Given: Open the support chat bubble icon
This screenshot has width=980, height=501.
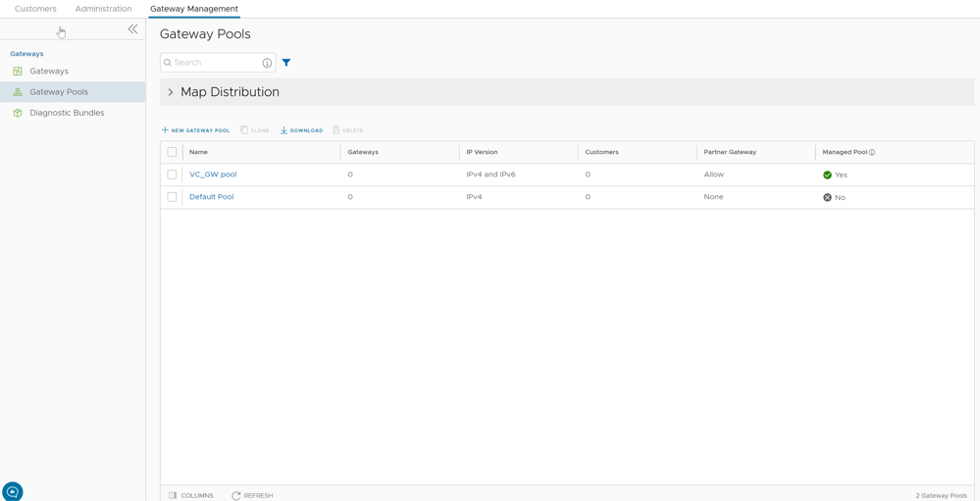Looking at the screenshot, I should point(13,491).
